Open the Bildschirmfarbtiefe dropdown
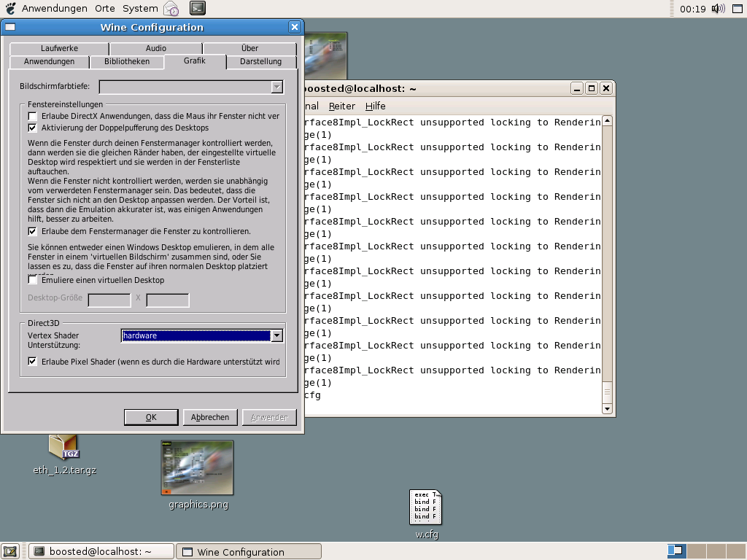The image size is (747, 560). [191, 87]
